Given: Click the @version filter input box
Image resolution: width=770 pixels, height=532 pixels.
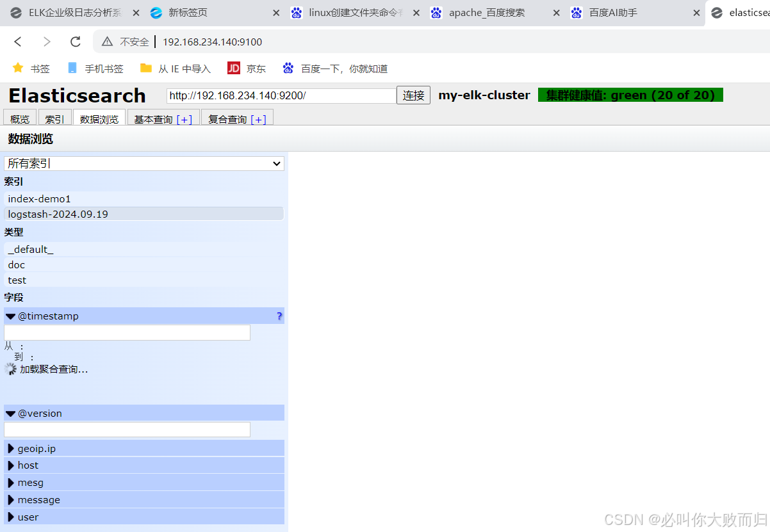Looking at the screenshot, I should click(x=127, y=430).
